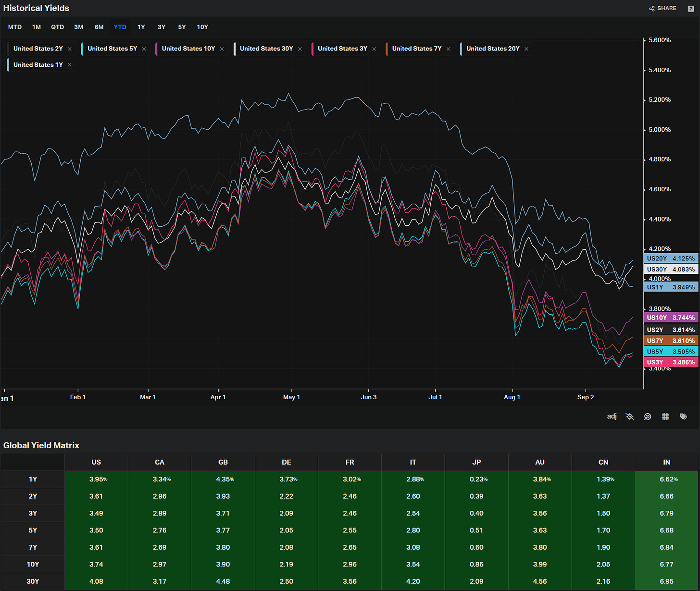Switch to the 3Y time range tab
Viewport: 700px width, 591px height.
(162, 27)
